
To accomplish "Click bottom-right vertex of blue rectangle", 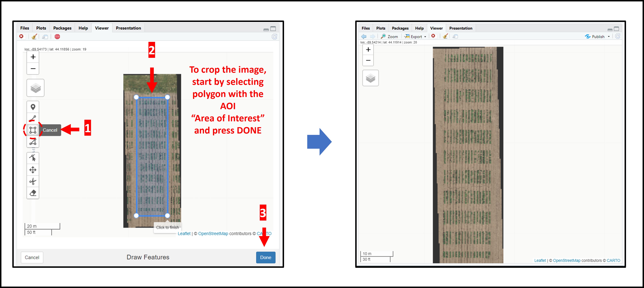I will (167, 215).
